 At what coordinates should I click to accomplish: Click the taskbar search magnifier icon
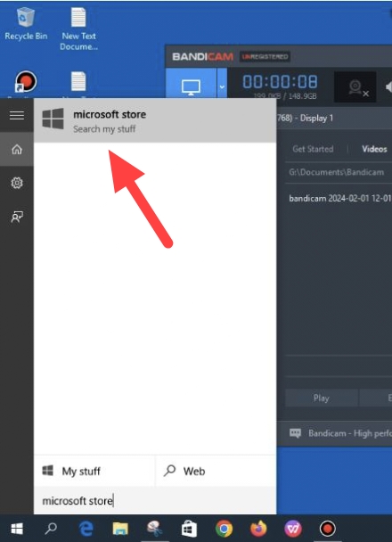[51, 528]
